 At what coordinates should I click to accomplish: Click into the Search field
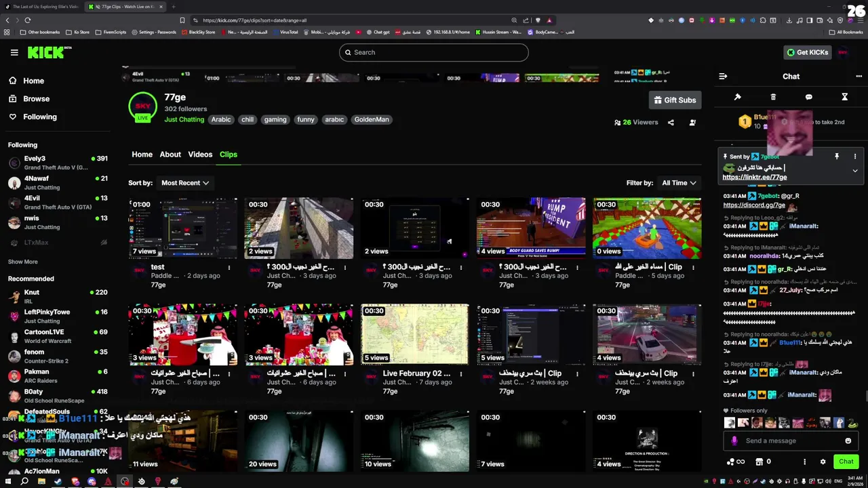[434, 52]
